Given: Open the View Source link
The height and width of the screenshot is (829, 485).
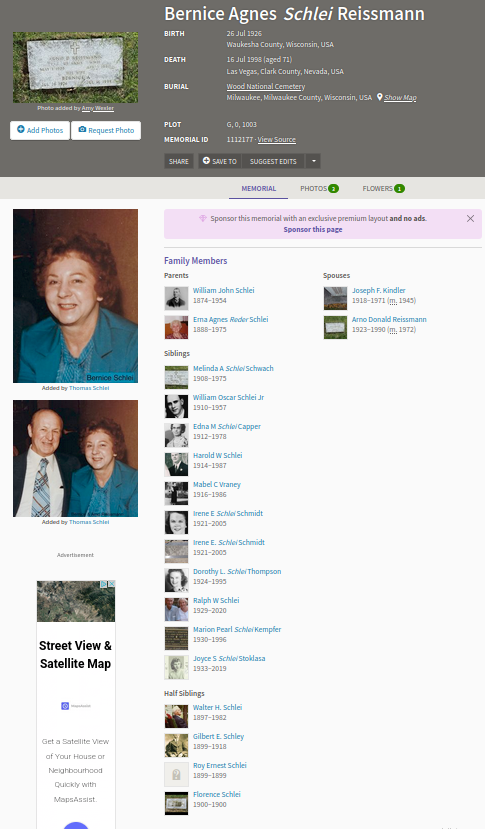Looking at the screenshot, I should [277, 140].
